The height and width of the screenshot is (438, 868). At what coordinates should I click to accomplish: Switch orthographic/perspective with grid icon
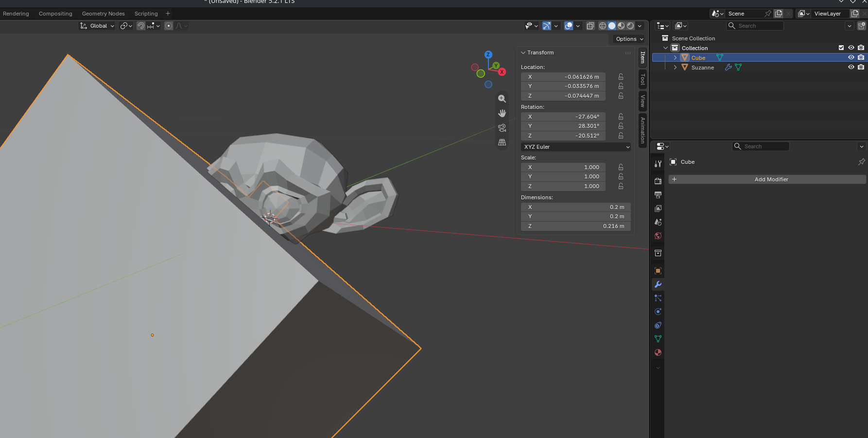click(x=502, y=142)
